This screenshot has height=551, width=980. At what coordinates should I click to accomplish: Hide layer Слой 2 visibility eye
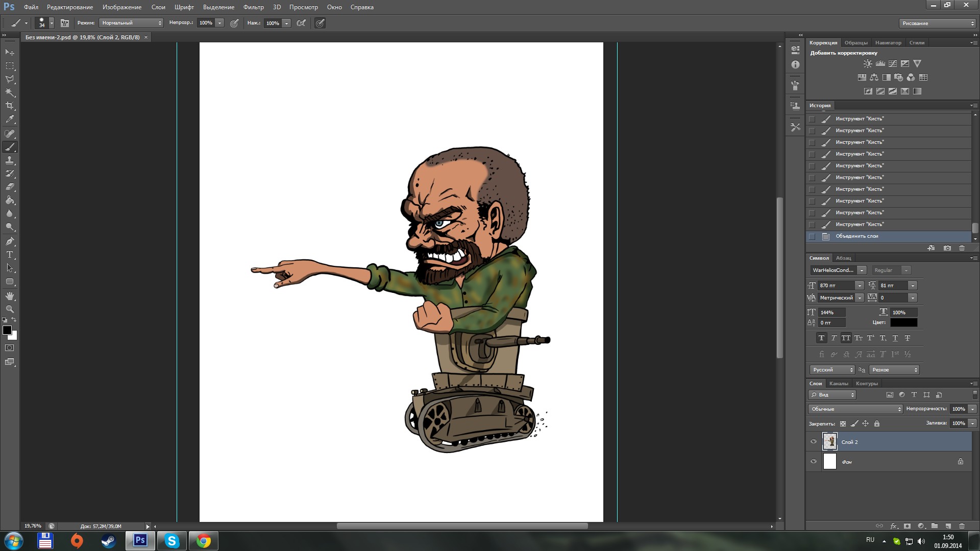pos(814,442)
